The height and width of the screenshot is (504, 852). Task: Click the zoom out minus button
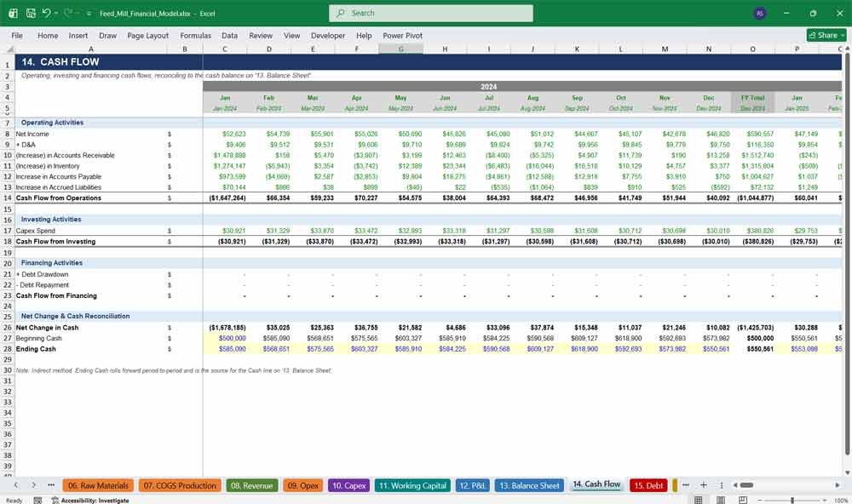coord(760,500)
